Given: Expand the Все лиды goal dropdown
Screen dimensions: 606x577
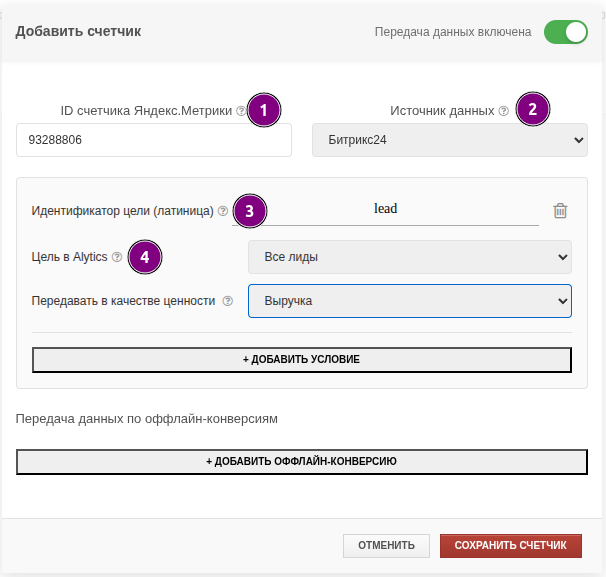Looking at the screenshot, I should click(409, 257).
